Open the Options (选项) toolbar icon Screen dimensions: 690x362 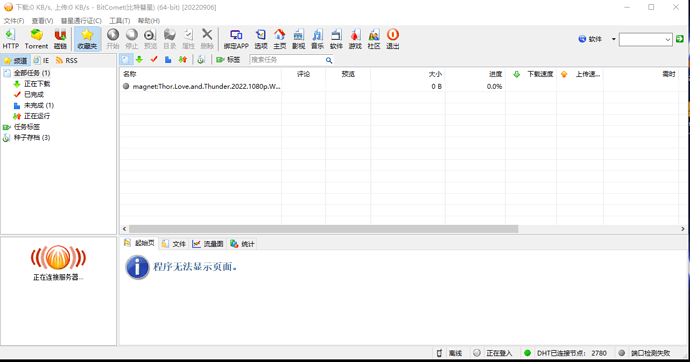tap(261, 39)
